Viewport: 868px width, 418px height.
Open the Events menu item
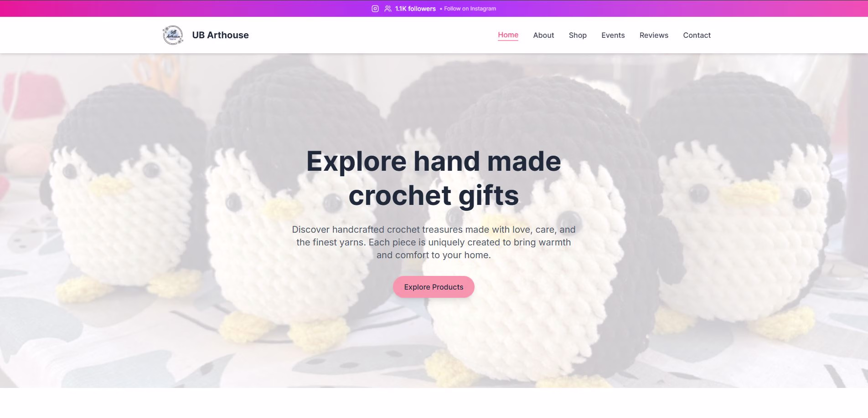pyautogui.click(x=613, y=35)
